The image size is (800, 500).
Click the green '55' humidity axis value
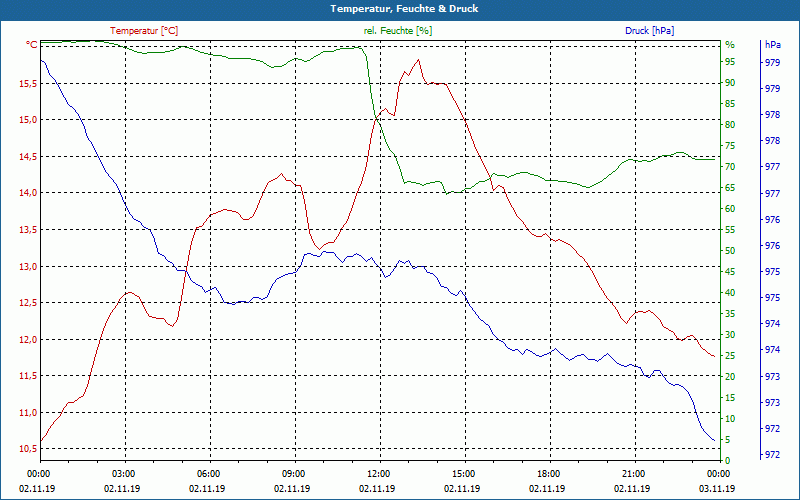pyautogui.click(x=730, y=230)
